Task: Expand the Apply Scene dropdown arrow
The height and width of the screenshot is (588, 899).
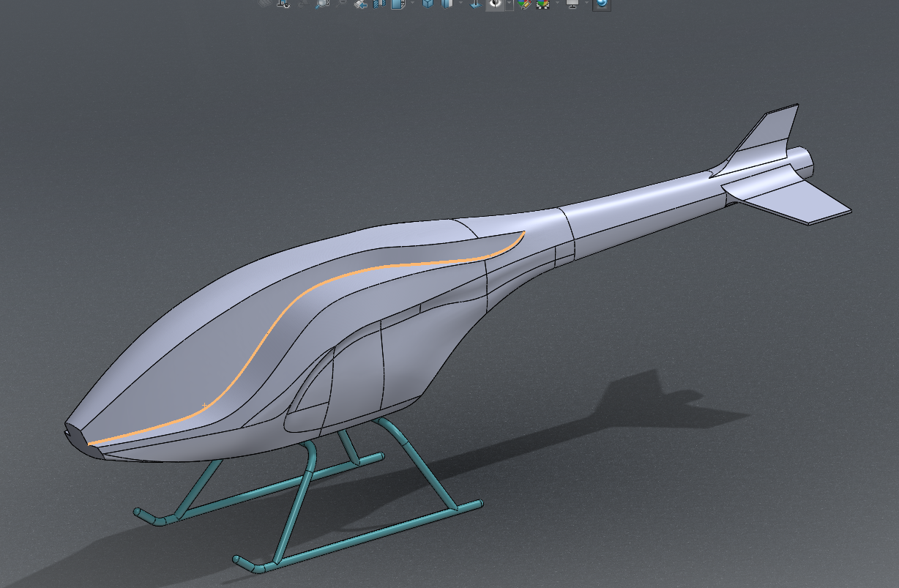Action: pos(557,3)
